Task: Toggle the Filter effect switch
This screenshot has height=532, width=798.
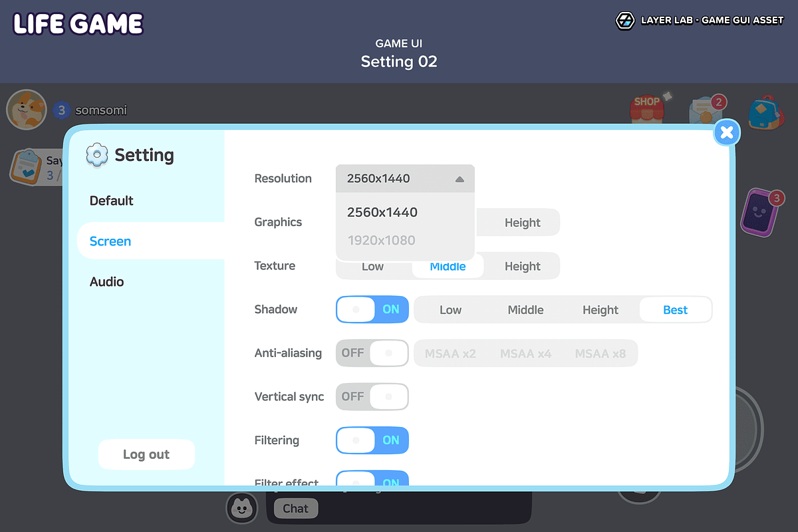Action: (x=372, y=478)
